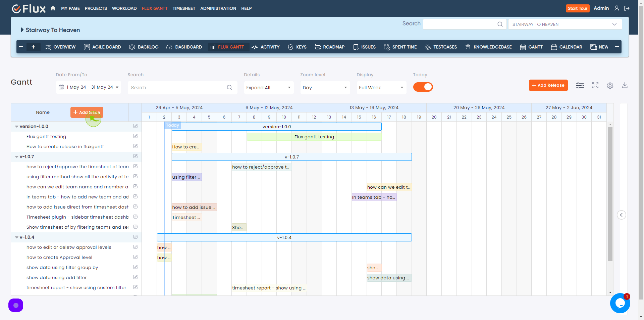Click the Gantt search field magnifier
The image size is (644, 320).
coord(229,87)
